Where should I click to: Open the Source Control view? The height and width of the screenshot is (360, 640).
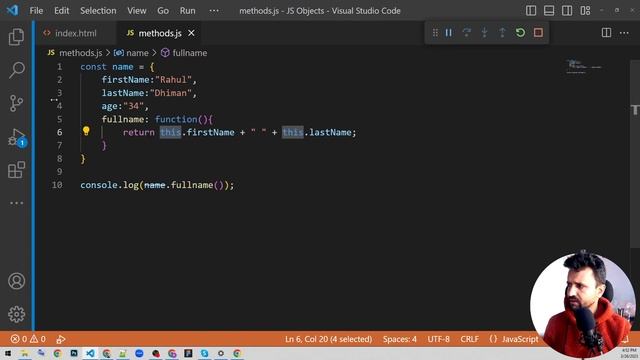point(16,103)
